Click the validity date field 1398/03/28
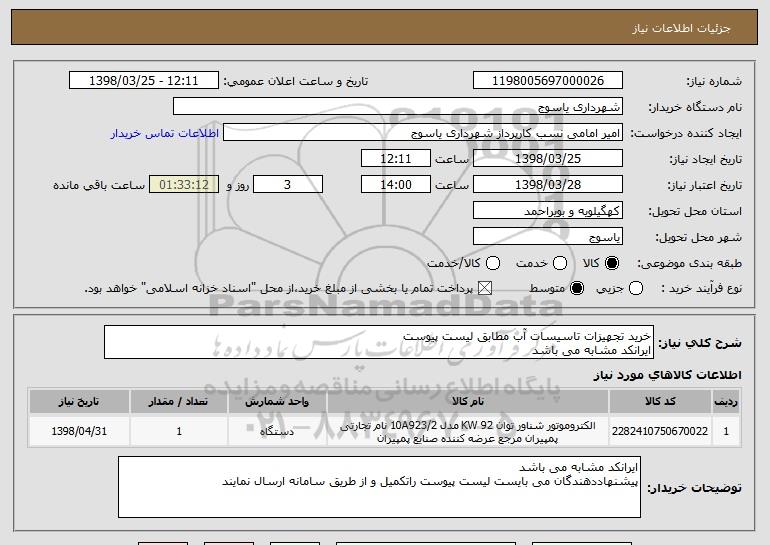The width and height of the screenshot is (770, 545). tap(548, 185)
